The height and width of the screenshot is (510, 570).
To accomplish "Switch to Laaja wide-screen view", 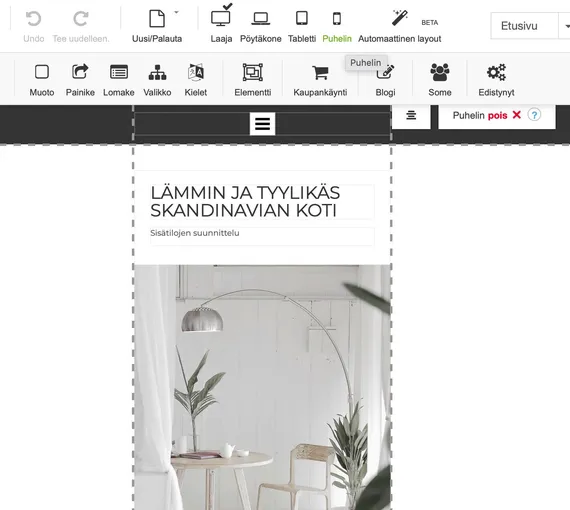I will pos(221,18).
